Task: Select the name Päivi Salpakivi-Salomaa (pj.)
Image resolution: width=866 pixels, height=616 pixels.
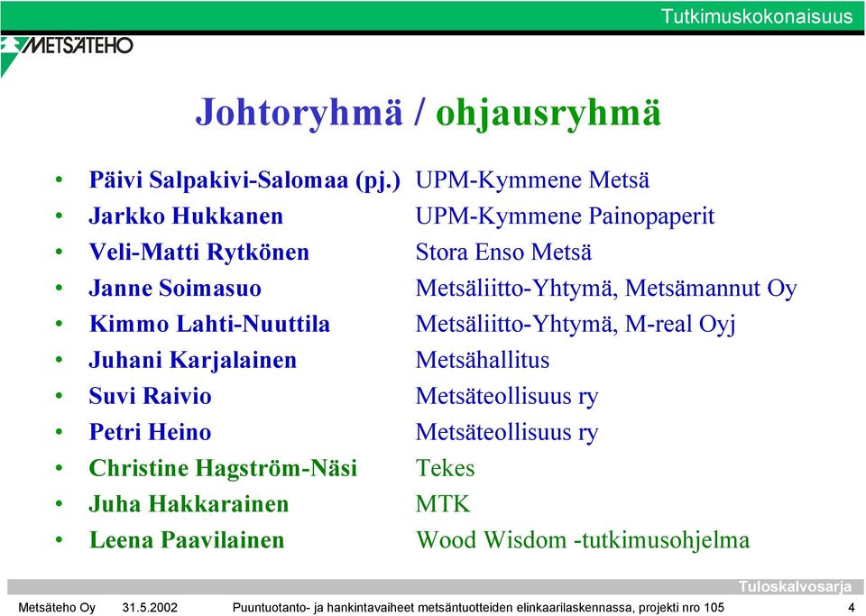Action: (x=244, y=180)
